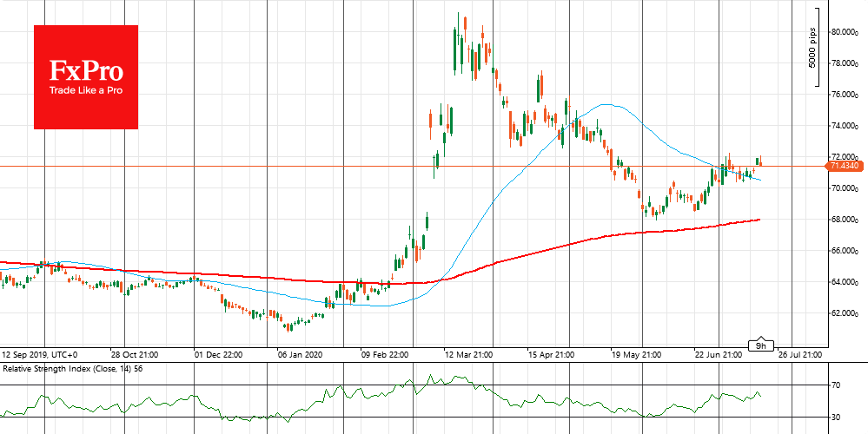
Task: Click the FxPro logo banner
Action: point(86,77)
